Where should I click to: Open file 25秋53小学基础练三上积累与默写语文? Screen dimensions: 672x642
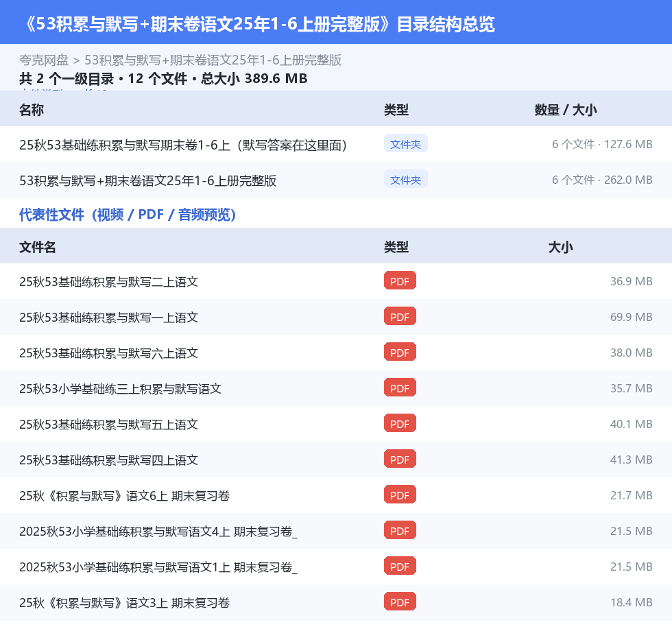pos(121,389)
